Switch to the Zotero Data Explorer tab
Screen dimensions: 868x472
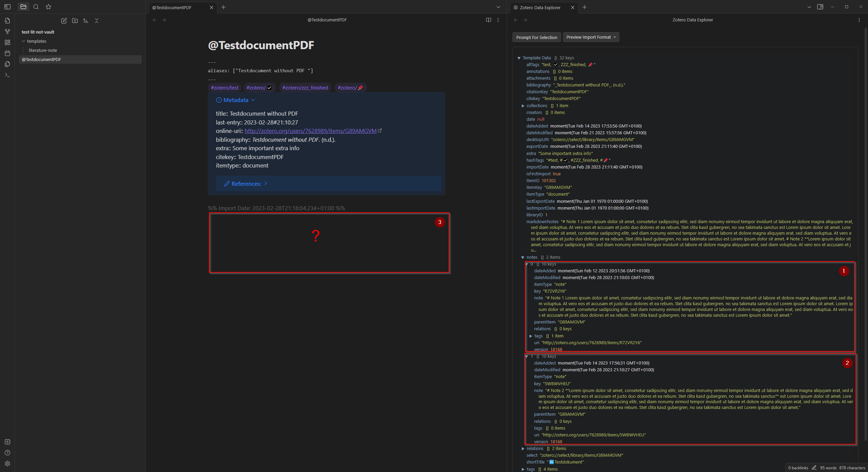[x=541, y=7]
